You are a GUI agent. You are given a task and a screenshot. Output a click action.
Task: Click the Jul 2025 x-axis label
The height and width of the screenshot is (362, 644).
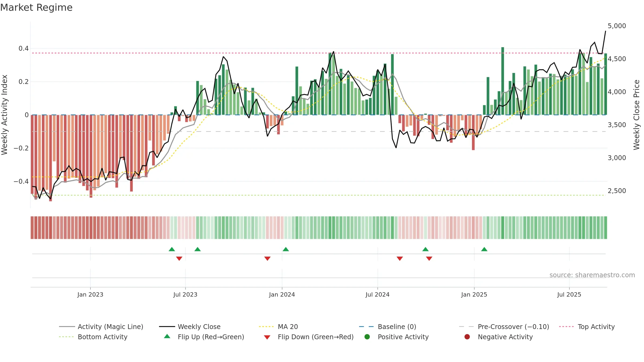(569, 294)
